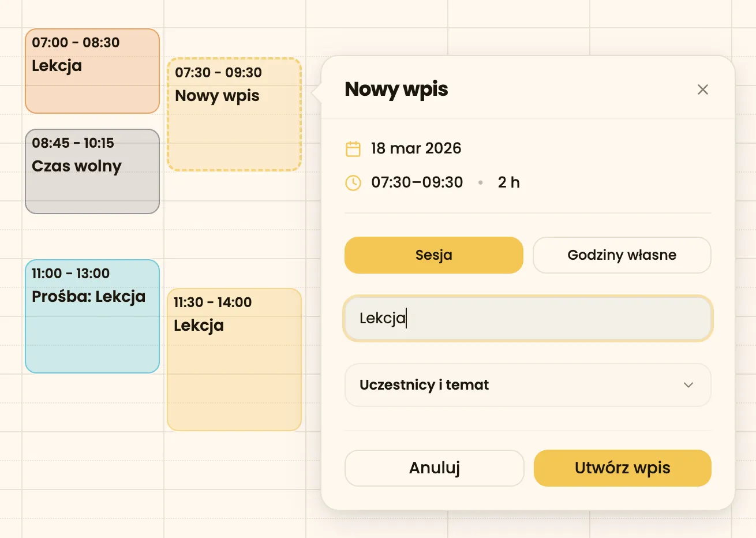Screen dimensions: 756x538
Task: Click the calendar icon beside the date
Action: pos(353,149)
